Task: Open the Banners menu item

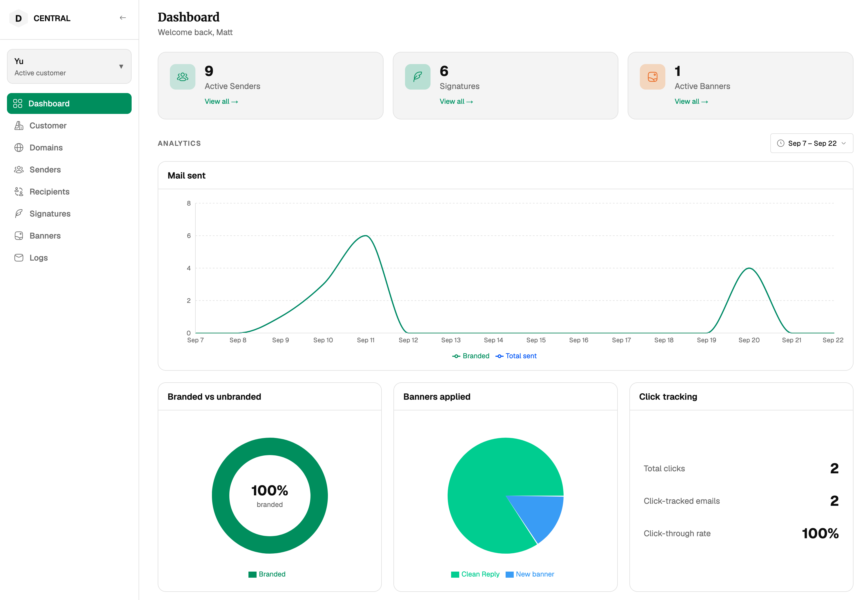Action: 69,236
